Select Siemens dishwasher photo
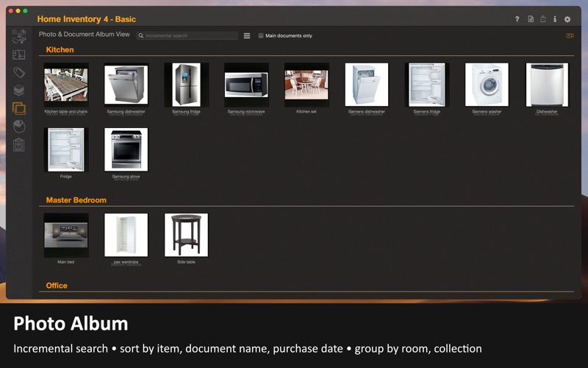The height and width of the screenshot is (368, 588). 367,85
